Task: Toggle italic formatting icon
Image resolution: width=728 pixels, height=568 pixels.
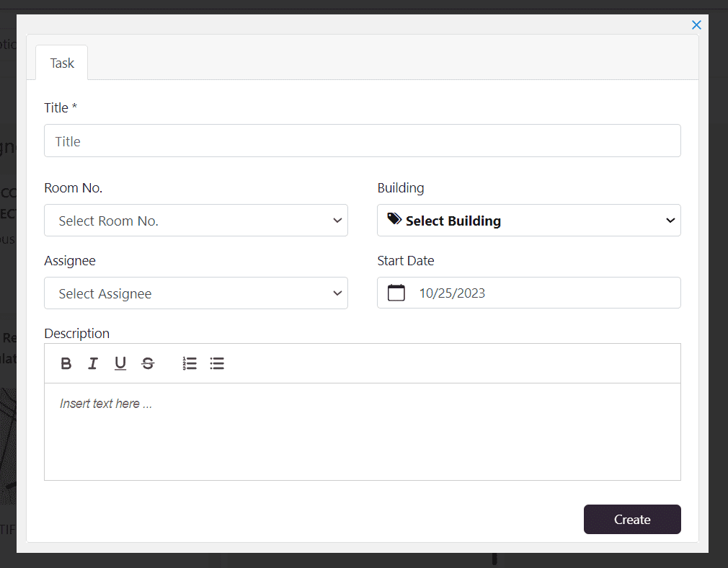Action: pyautogui.click(x=93, y=363)
